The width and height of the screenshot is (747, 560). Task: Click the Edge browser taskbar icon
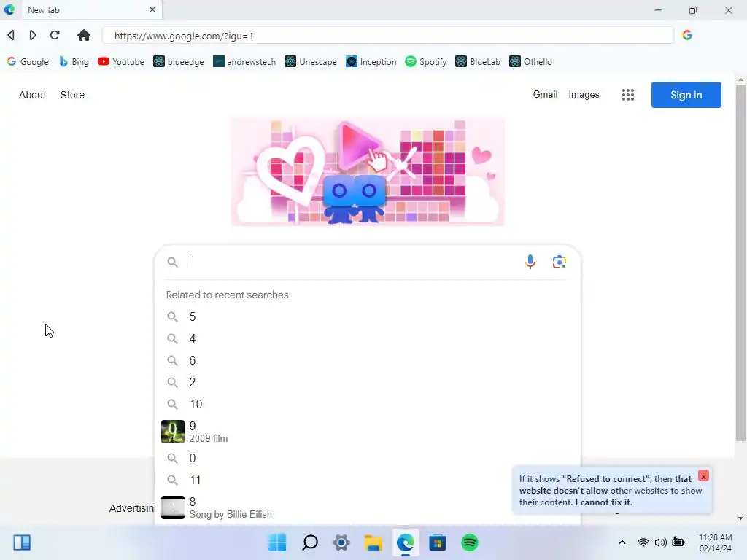[406, 542]
